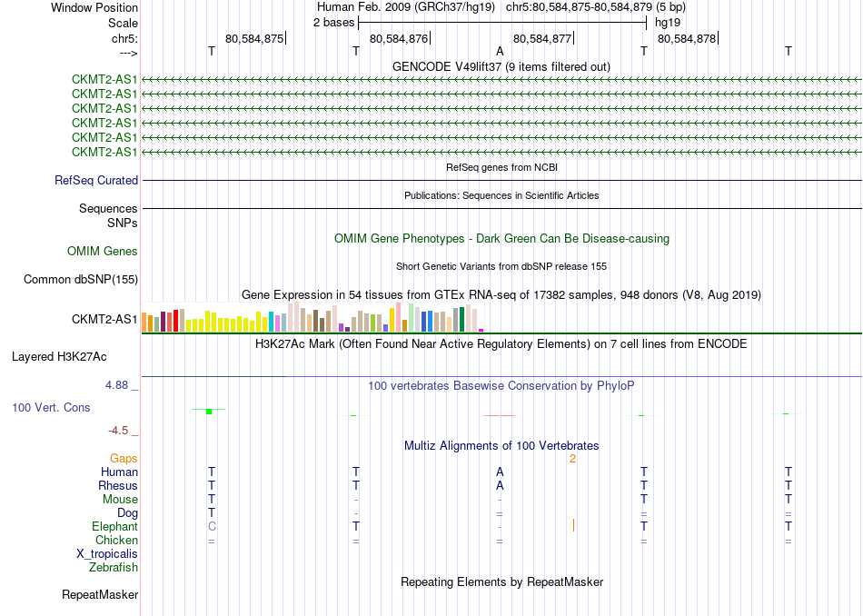Click the 80,584,876 coordinate on the ruler
This screenshot has width=863, height=616.
[399, 38]
